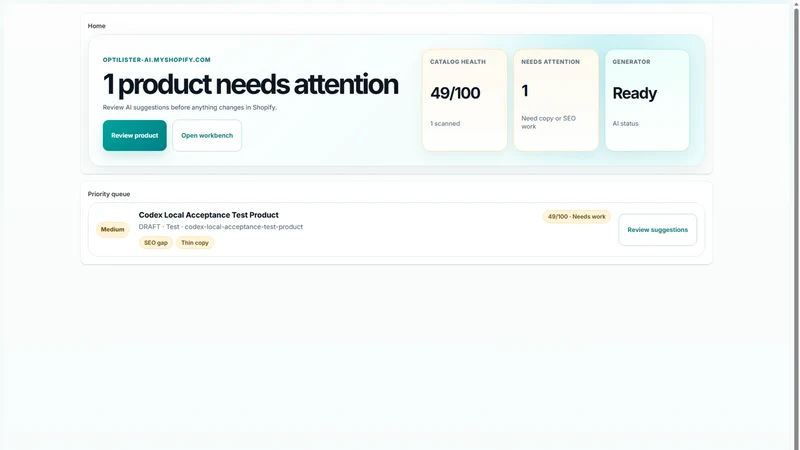Click the NEEDS ATTENTION label
The image size is (800, 450).
click(551, 62)
